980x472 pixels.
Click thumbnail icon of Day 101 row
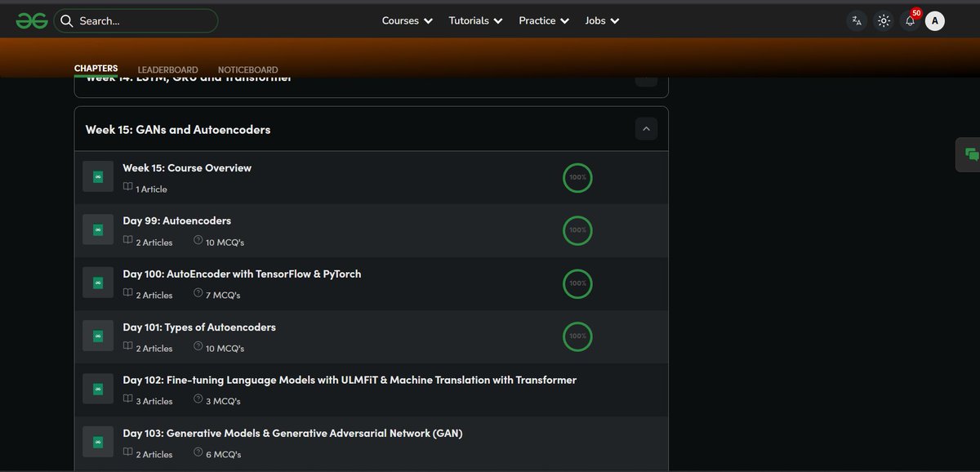98,336
